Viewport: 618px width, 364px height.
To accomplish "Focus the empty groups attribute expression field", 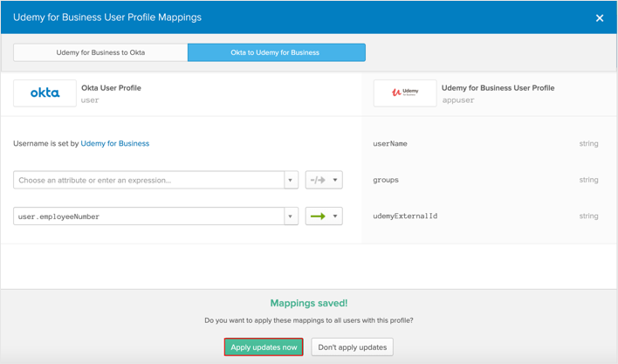I will (x=148, y=180).
